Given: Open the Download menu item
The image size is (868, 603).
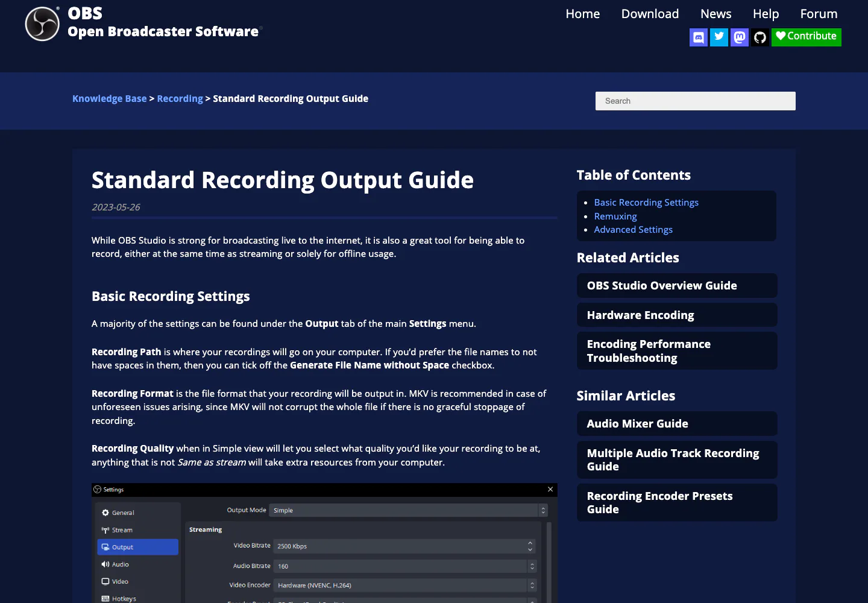Looking at the screenshot, I should tap(650, 14).
